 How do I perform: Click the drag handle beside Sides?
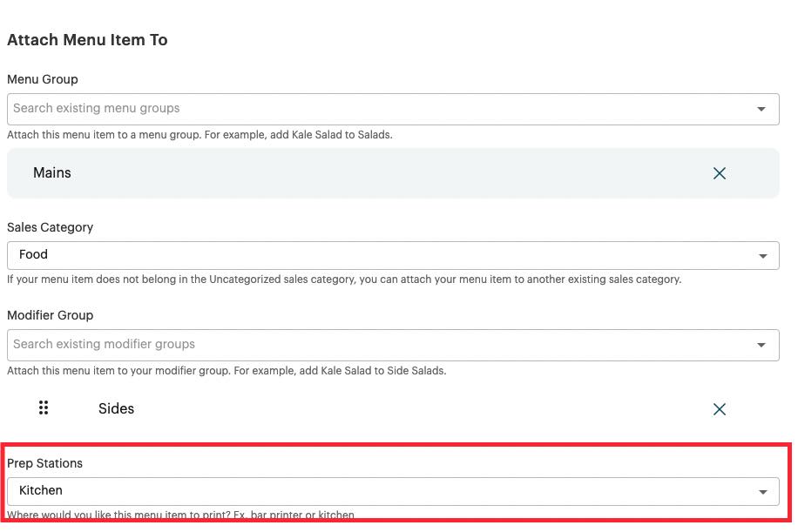(x=44, y=408)
